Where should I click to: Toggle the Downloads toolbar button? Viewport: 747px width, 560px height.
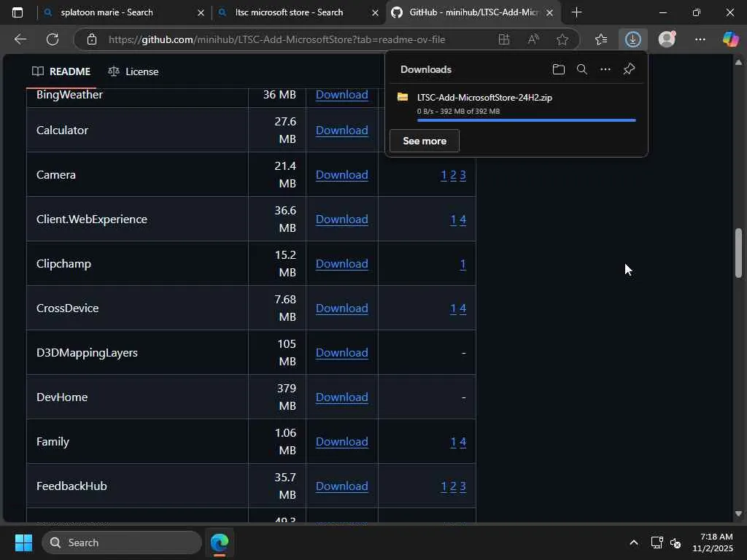pos(632,39)
